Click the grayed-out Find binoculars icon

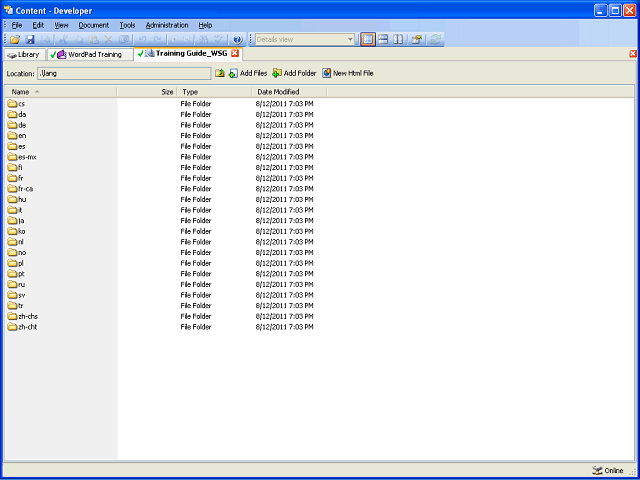click(203, 40)
